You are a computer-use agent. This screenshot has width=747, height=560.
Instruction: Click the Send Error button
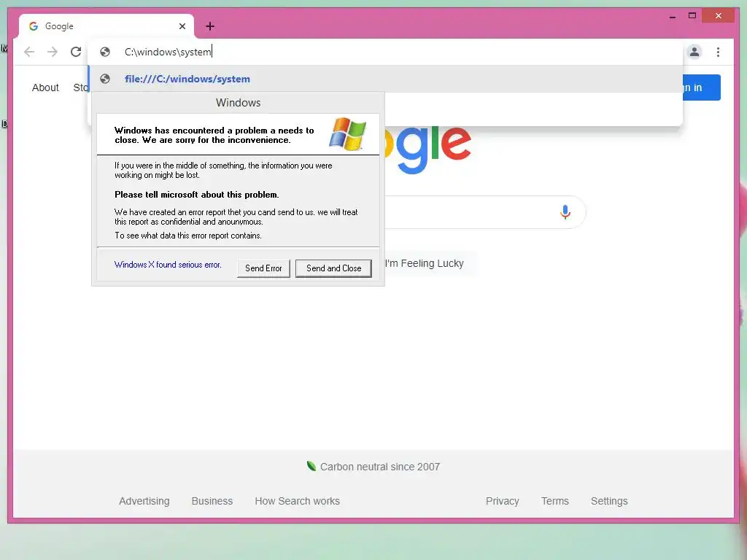pos(263,268)
